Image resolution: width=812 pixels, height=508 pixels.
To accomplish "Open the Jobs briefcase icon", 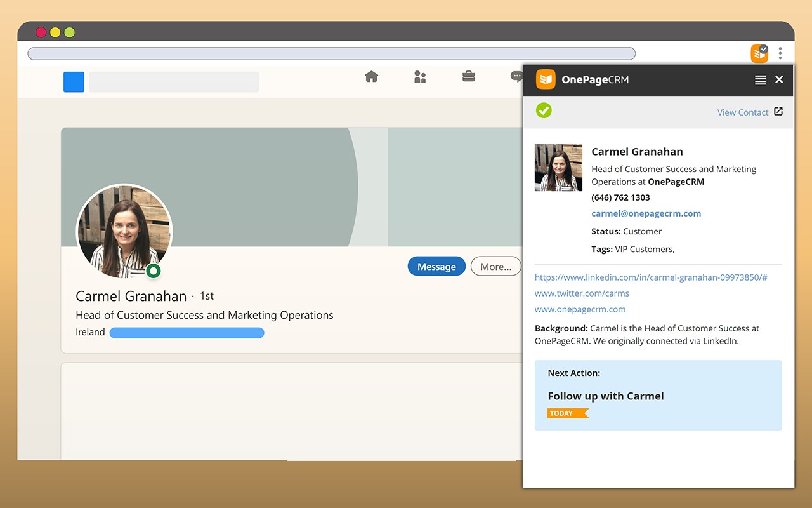I will tap(468, 77).
